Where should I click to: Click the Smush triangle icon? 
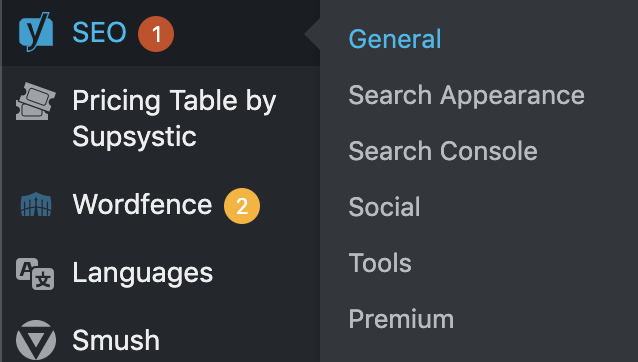pyautogui.click(x=36, y=340)
